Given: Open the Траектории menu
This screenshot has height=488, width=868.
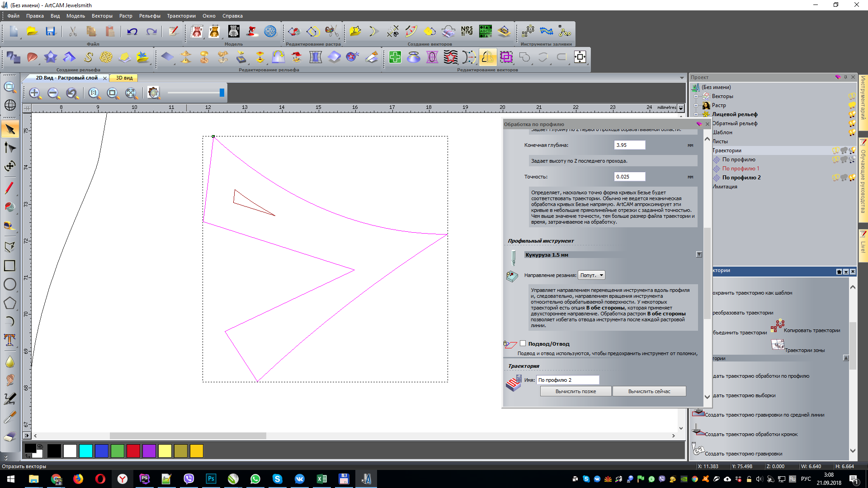Looking at the screenshot, I should click(181, 16).
